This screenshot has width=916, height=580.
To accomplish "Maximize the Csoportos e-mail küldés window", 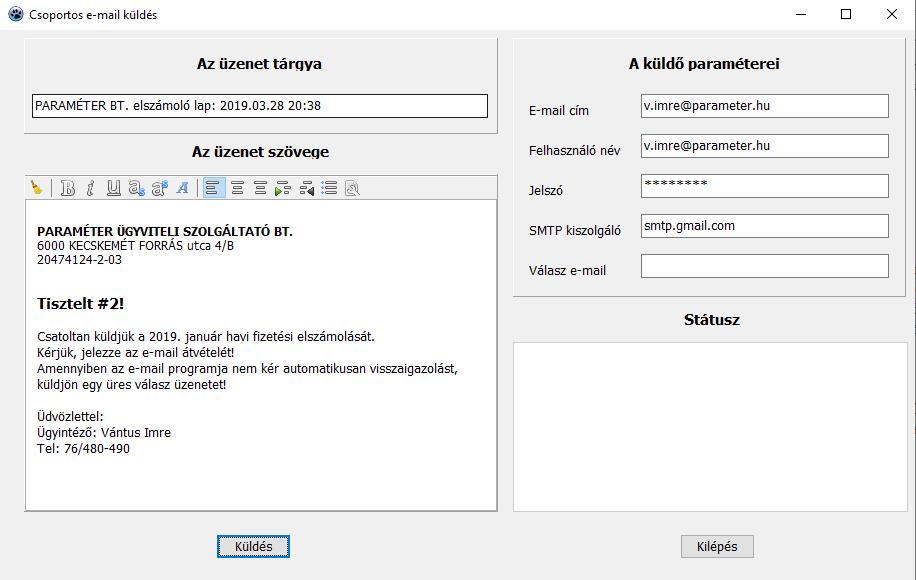I will coord(846,14).
